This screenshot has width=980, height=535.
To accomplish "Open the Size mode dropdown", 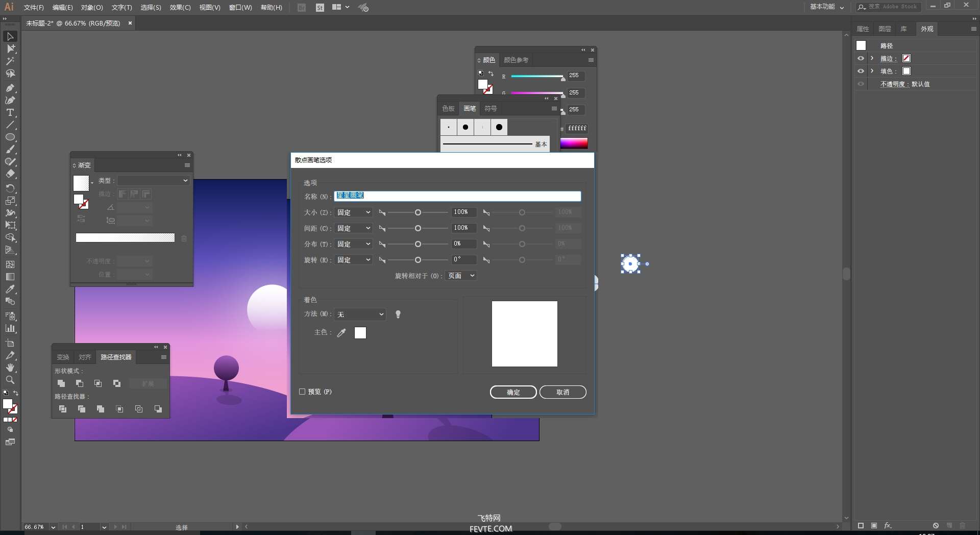I will [354, 212].
